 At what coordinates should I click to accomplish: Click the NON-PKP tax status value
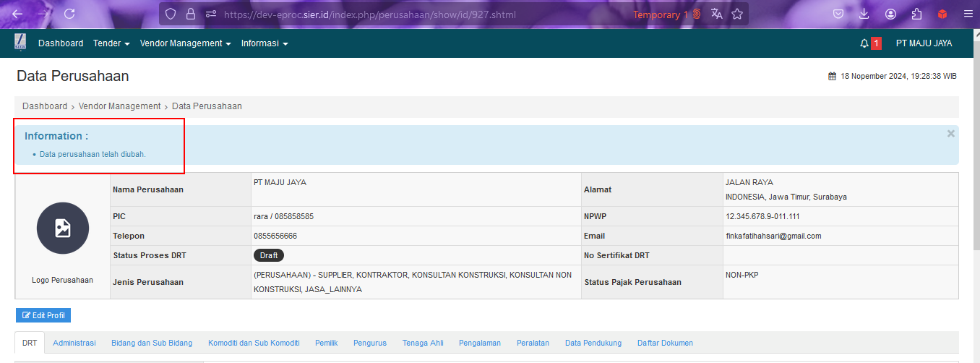click(x=742, y=276)
